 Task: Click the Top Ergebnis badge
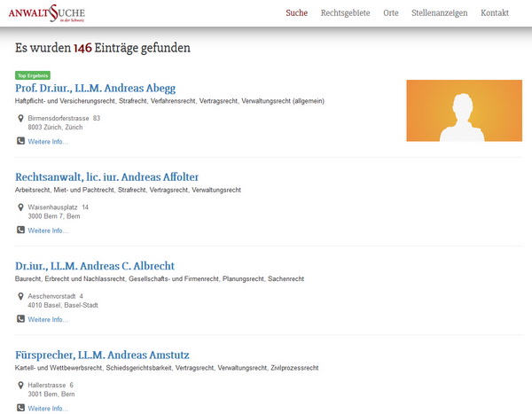pos(33,75)
